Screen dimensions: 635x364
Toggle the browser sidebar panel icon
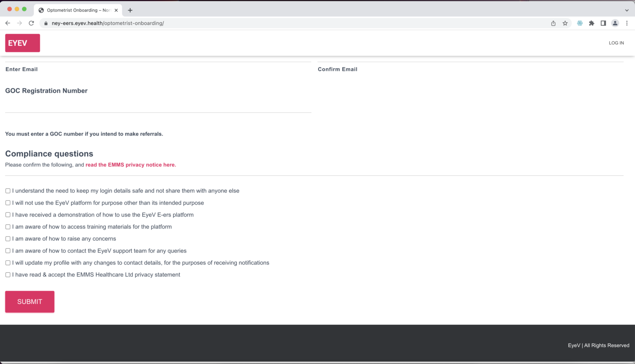click(603, 23)
